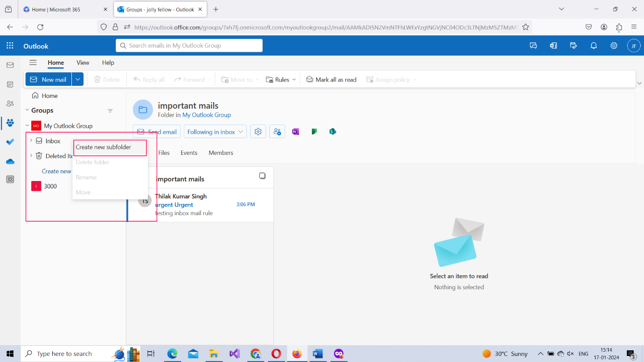Screen dimensions: 644x362
Task: Switch to the Home ribbon tab
Action: click(x=56, y=63)
